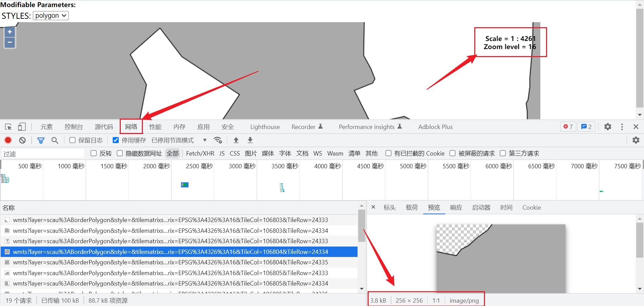Export HAR file download arrow icon

point(250,140)
